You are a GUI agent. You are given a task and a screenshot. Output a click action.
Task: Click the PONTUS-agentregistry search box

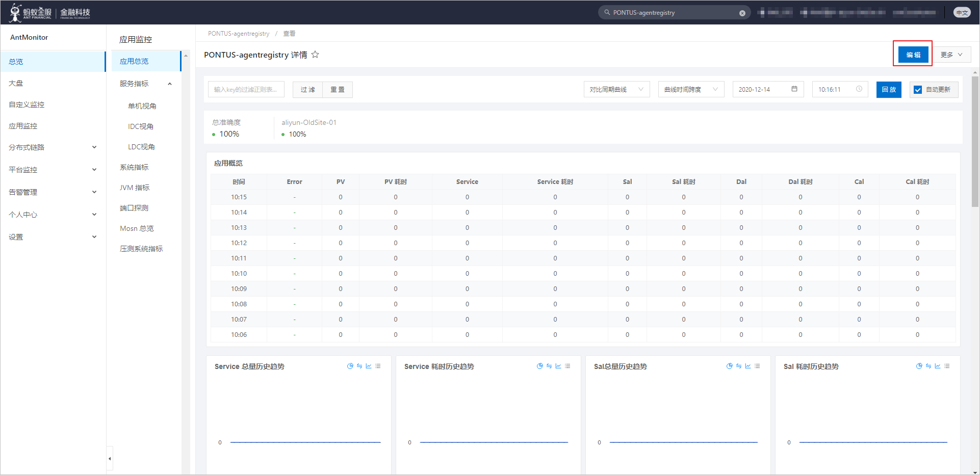(x=674, y=12)
